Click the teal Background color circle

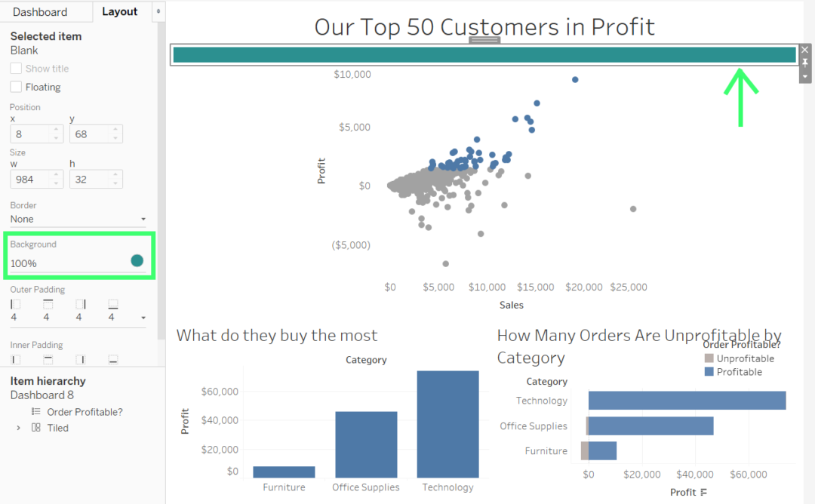(137, 260)
